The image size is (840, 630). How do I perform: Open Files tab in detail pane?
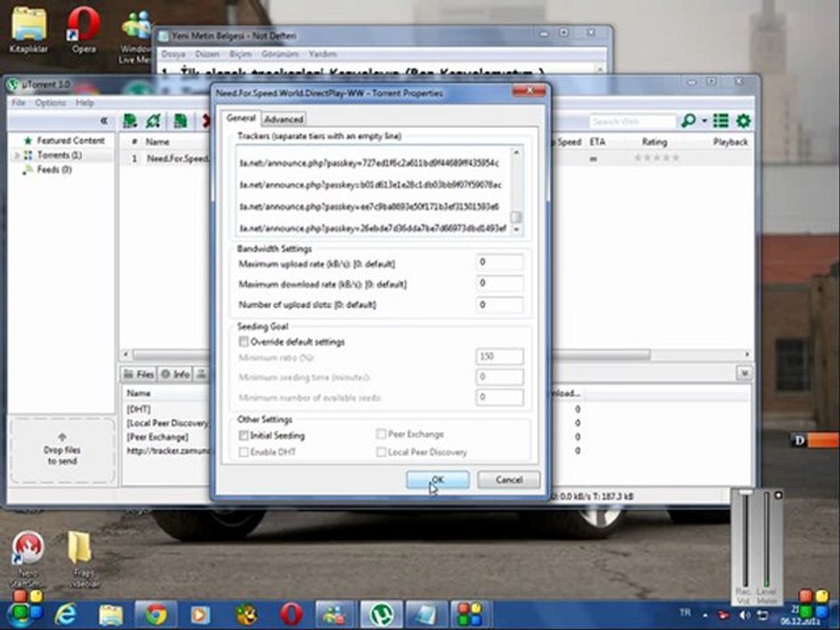pos(139,374)
